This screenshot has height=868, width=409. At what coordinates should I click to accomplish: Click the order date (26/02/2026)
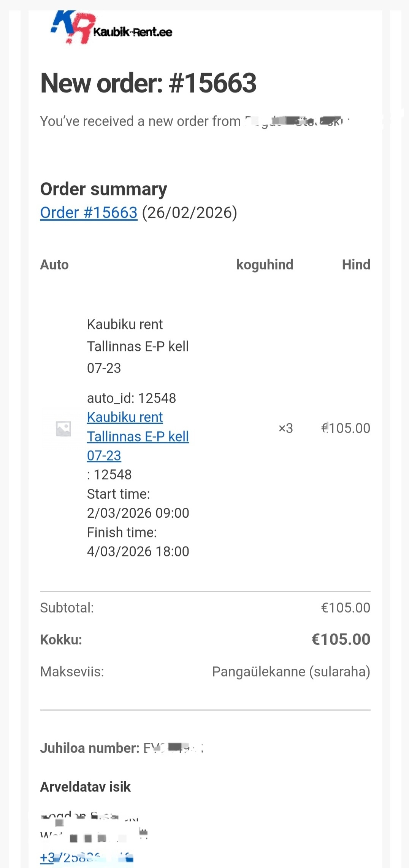(x=189, y=213)
